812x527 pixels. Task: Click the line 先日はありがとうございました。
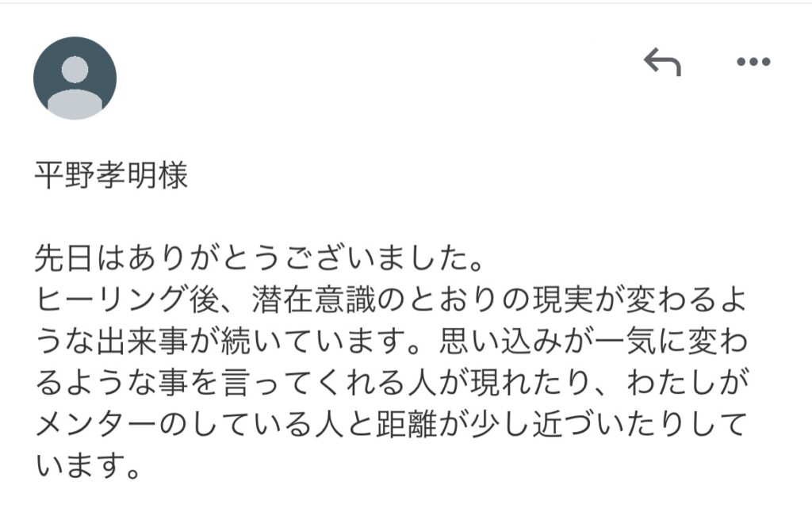259,258
